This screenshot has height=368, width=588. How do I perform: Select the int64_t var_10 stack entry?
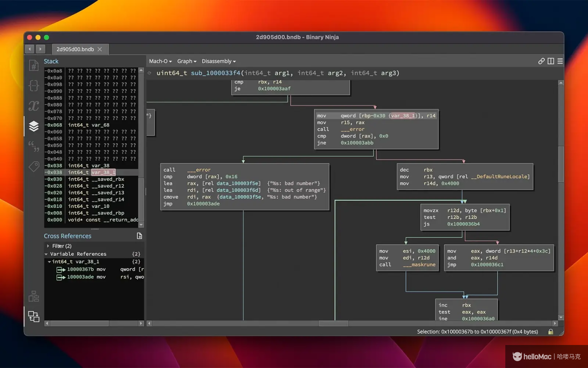90,206
